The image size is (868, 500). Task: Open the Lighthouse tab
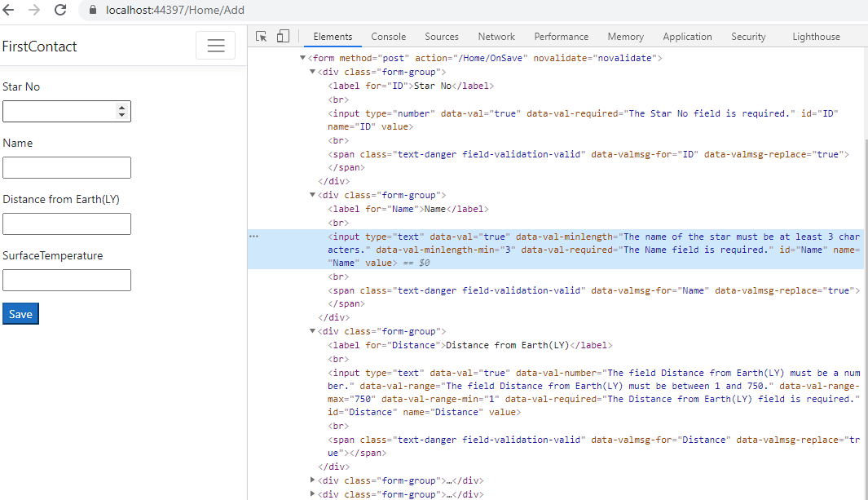pos(816,37)
